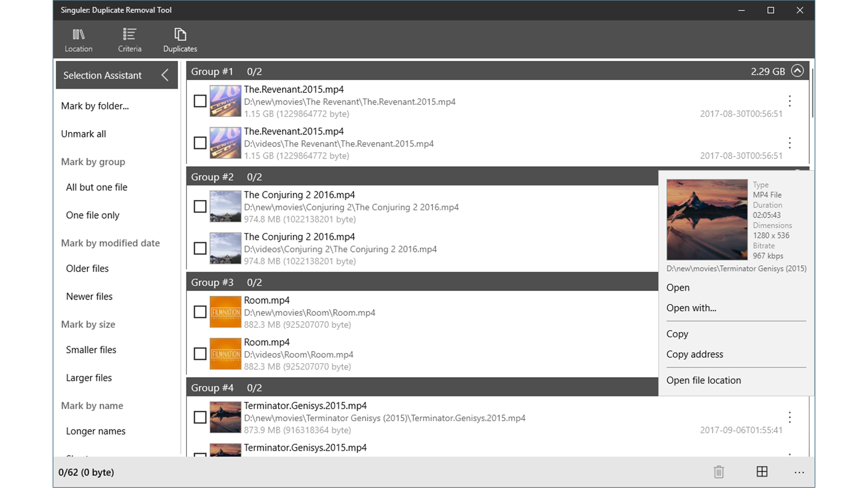This screenshot has height=488, width=868.
Task: Click size text 974.8 MB under D:\videos Conjuring
Action: pos(300,261)
